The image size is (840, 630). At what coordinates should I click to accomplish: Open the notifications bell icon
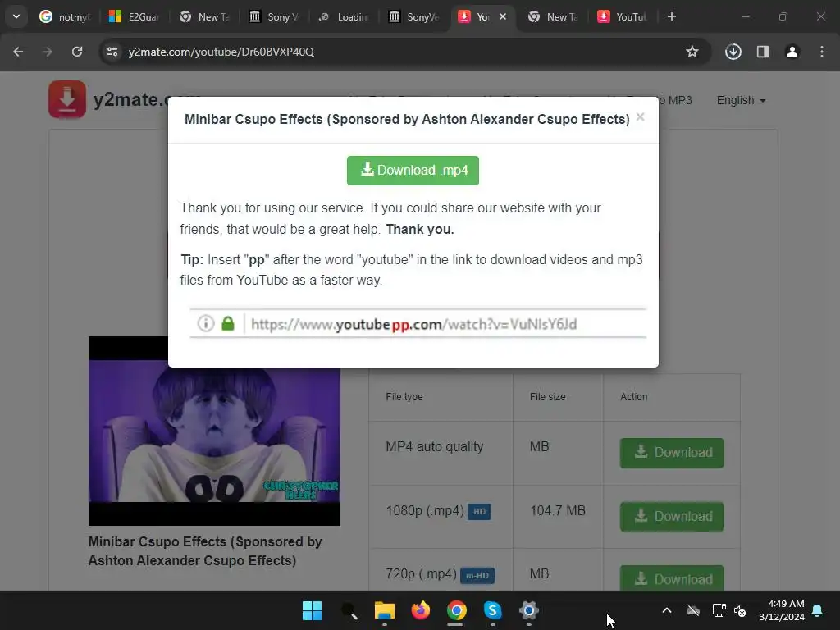(x=818, y=610)
